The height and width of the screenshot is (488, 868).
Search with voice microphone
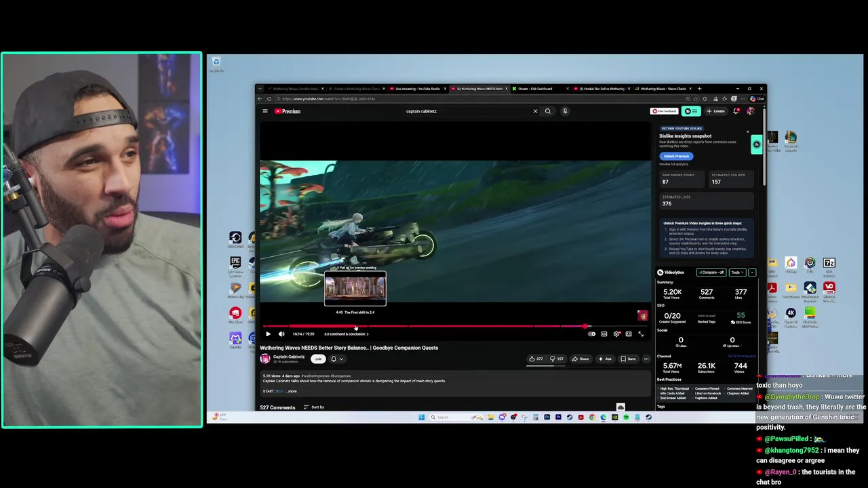565,111
